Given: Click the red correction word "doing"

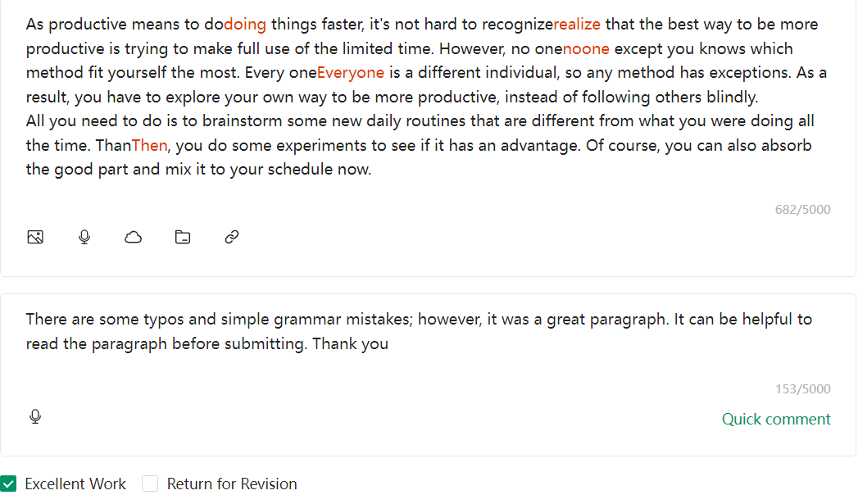Looking at the screenshot, I should [245, 25].
